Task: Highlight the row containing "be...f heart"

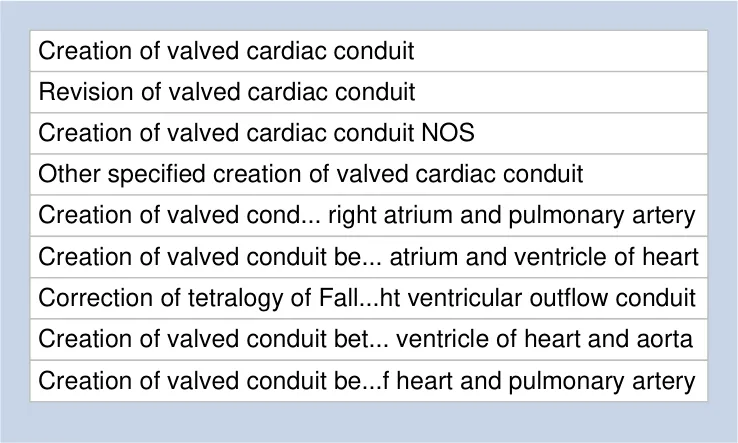Action: pos(368,381)
